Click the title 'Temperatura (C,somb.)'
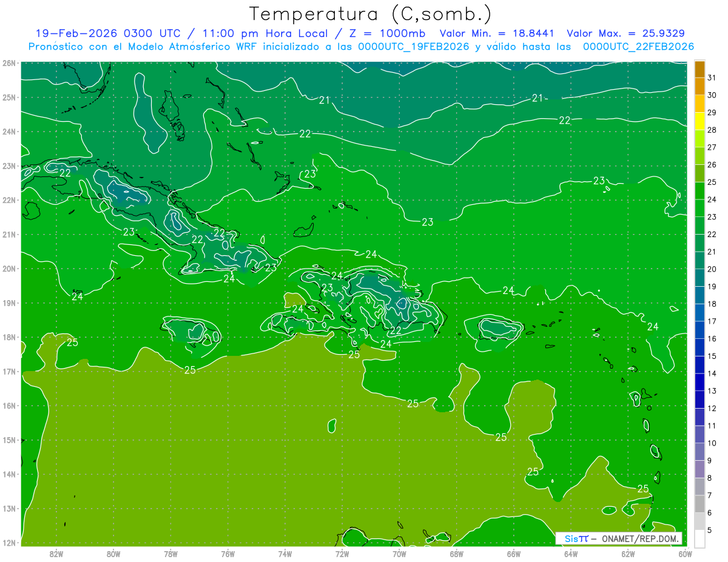Screen dimensions: 728x562 tap(370, 14)
